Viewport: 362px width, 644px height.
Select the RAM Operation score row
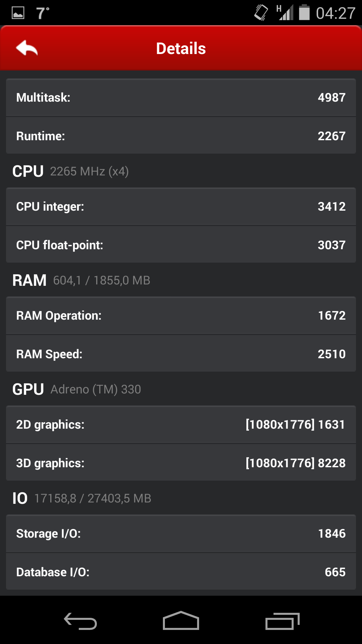[x=181, y=315]
